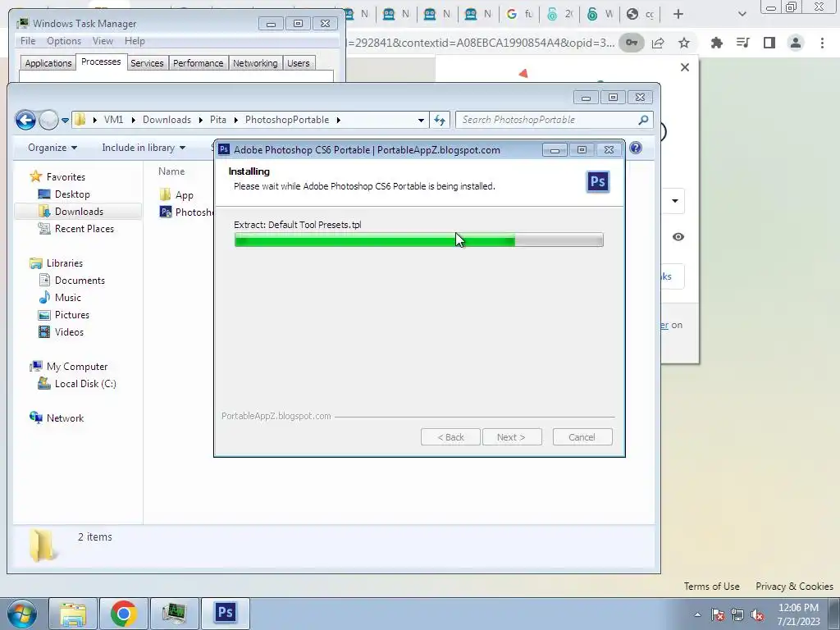Switch to Applications tab in Task Manager
This screenshot has width=840, height=630.
tap(48, 63)
